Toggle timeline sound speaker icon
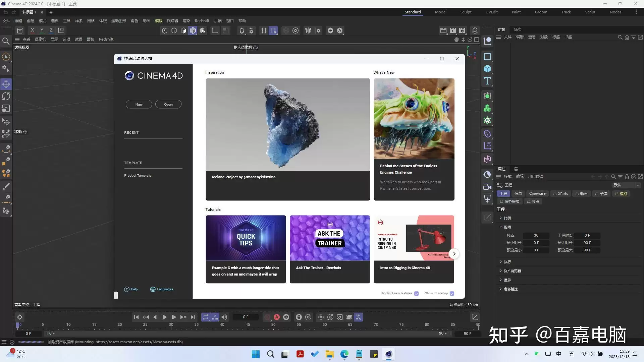The width and height of the screenshot is (644, 362). [224, 317]
